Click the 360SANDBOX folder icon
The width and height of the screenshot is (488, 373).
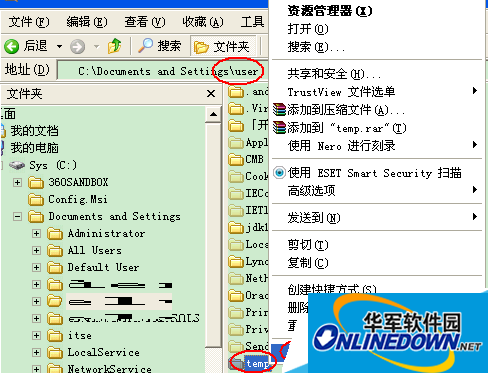[36, 183]
